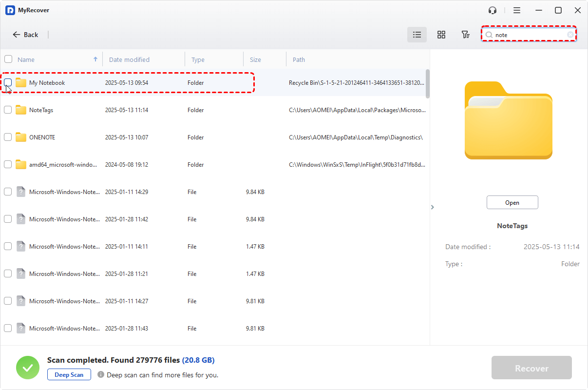The image size is (588, 390).
Task: Sort files by Type column header
Action: [x=198, y=59]
